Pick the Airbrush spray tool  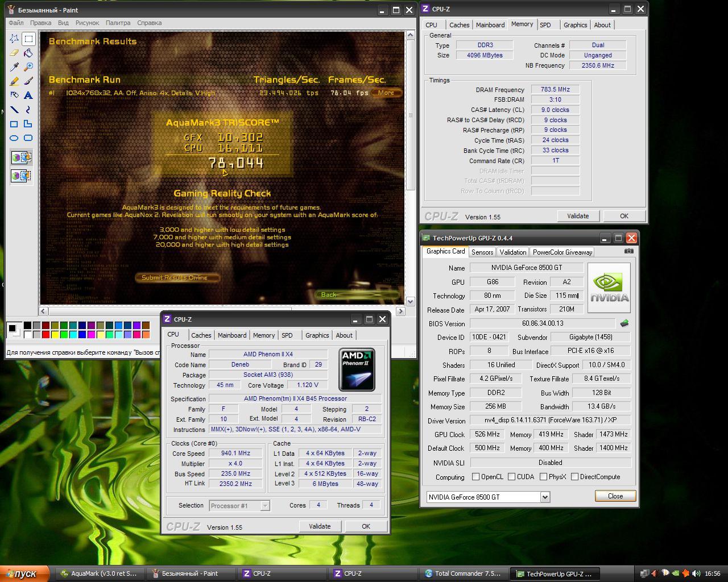14,95
